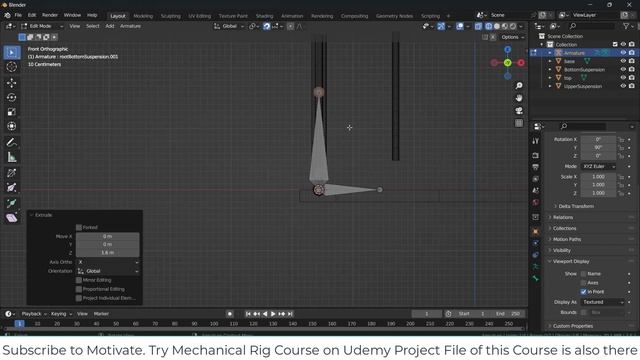640x360 pixels.
Task: Select the Bone Size tool
Action: coord(11,188)
